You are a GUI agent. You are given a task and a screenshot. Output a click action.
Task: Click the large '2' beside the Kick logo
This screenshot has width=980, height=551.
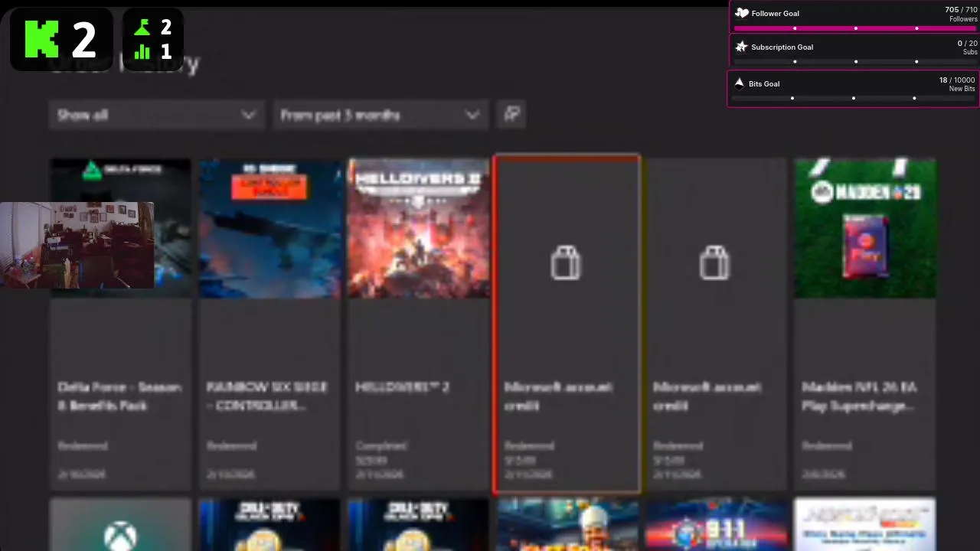point(84,40)
